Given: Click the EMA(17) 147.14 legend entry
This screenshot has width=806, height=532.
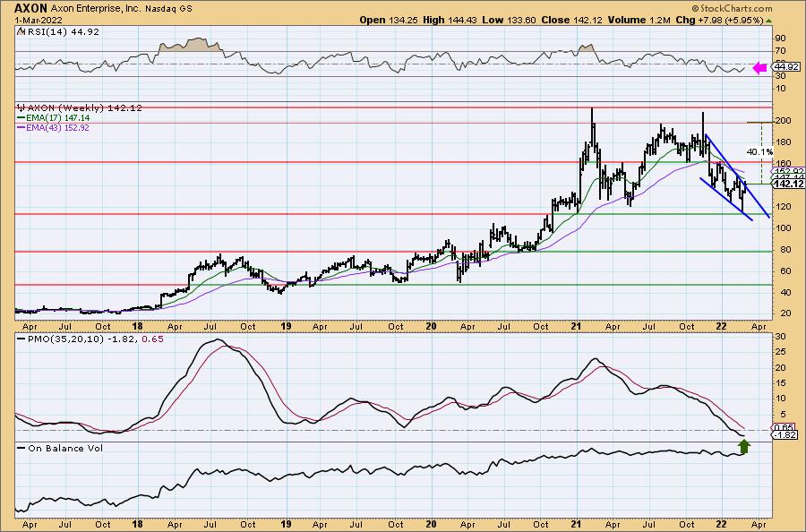Looking at the screenshot, I should [54, 117].
